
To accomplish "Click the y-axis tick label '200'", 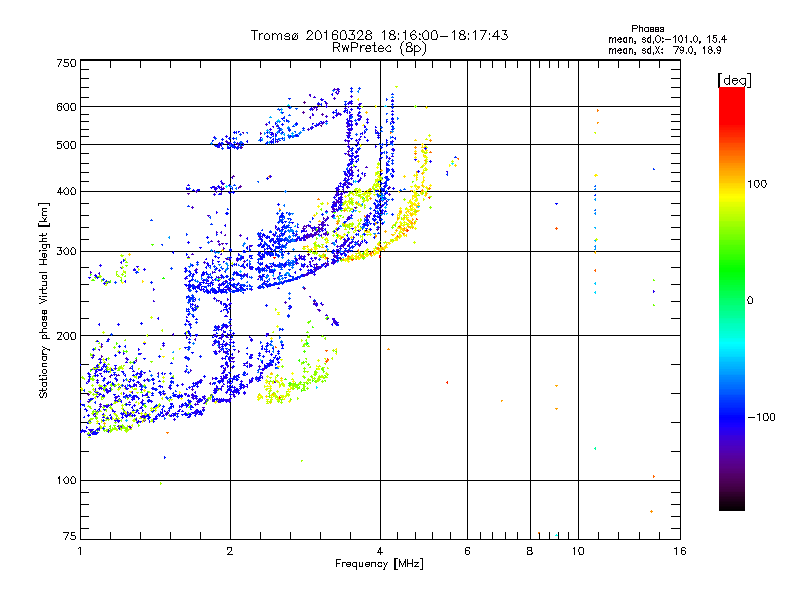I will click(67, 336).
